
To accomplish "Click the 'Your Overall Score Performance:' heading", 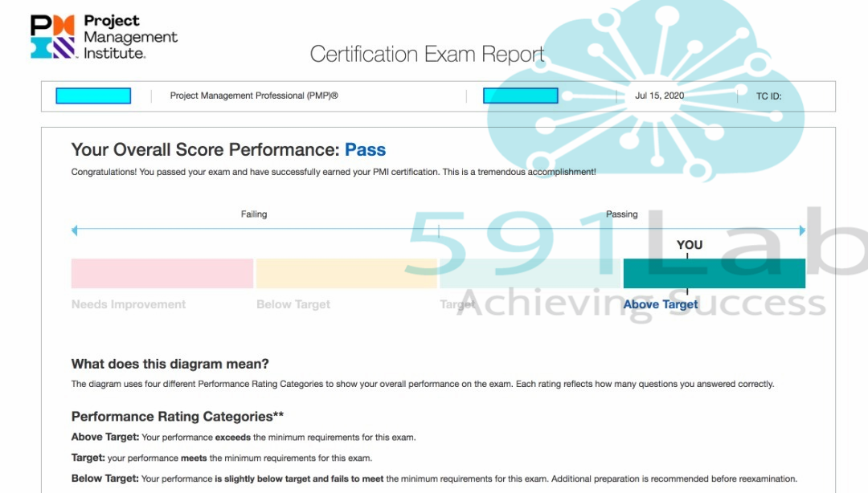I will point(205,150).
